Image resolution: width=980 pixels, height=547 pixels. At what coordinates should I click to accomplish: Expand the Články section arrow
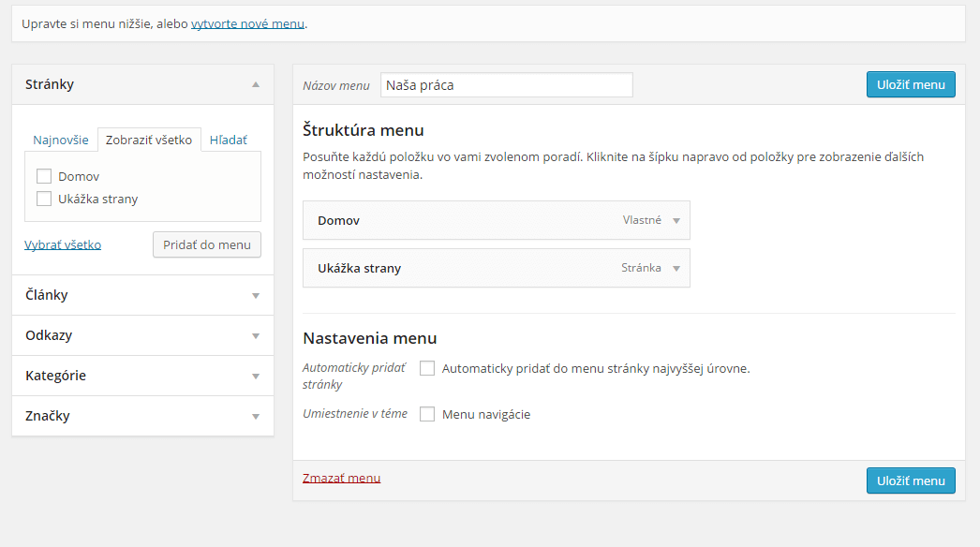click(x=256, y=296)
